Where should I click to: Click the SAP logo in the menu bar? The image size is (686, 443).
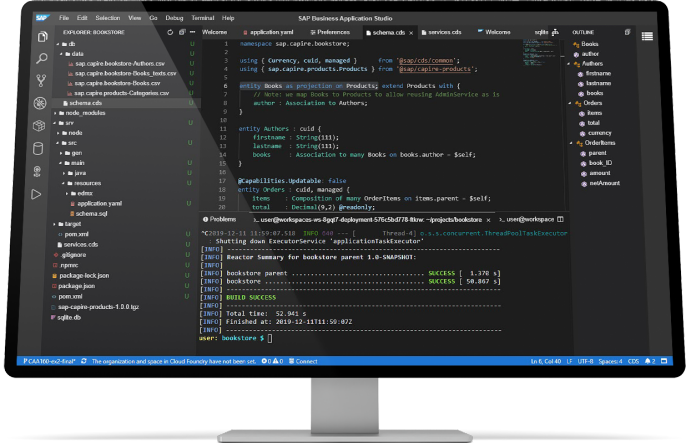(42, 18)
